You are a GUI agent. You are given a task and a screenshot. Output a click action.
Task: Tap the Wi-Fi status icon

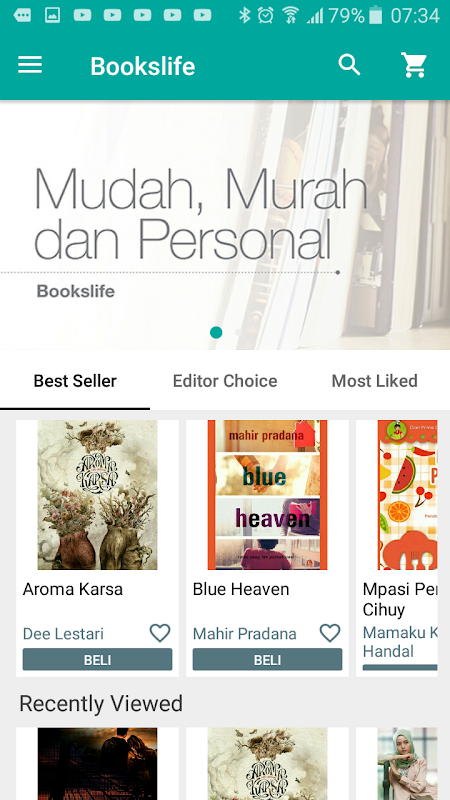click(x=291, y=15)
